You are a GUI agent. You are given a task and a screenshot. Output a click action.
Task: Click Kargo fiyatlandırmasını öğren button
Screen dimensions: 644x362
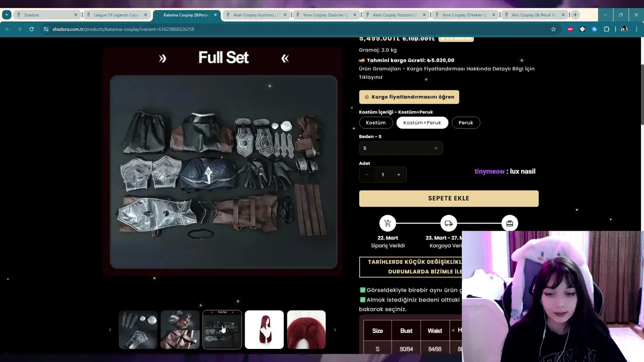409,97
